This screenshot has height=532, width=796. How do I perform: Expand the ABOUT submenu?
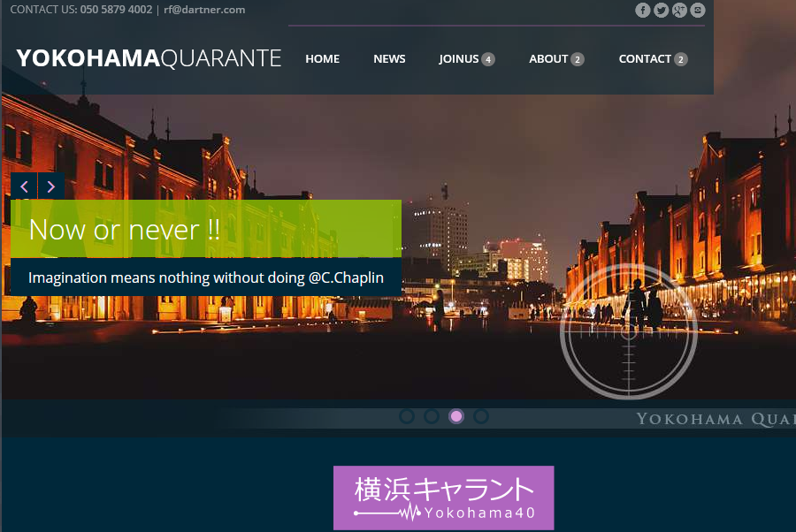[555, 59]
